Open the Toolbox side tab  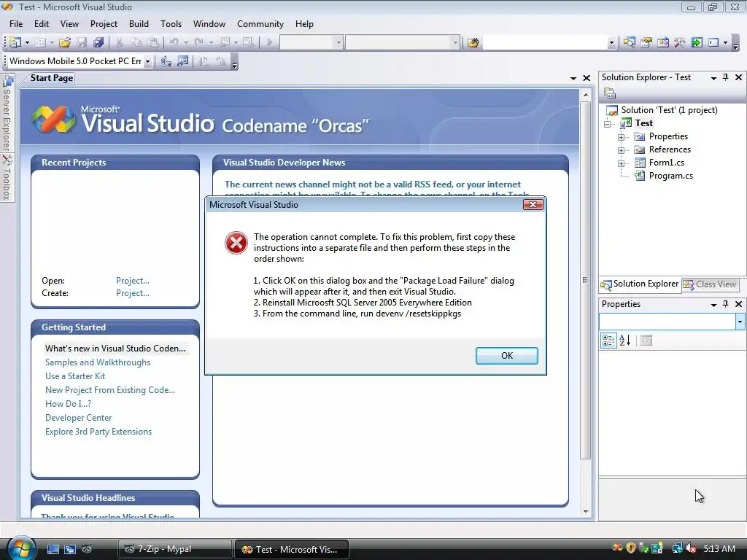tap(7, 178)
